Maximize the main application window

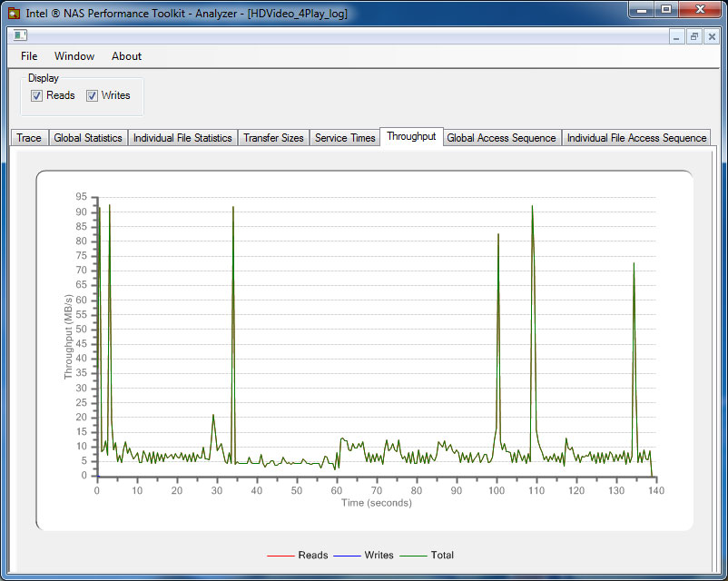click(x=666, y=10)
